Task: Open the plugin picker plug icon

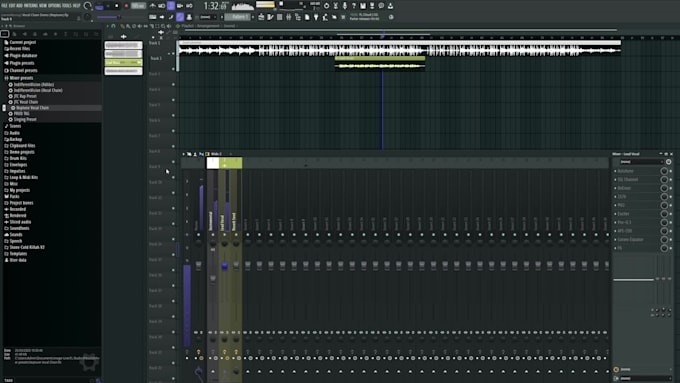Action: tap(316, 17)
